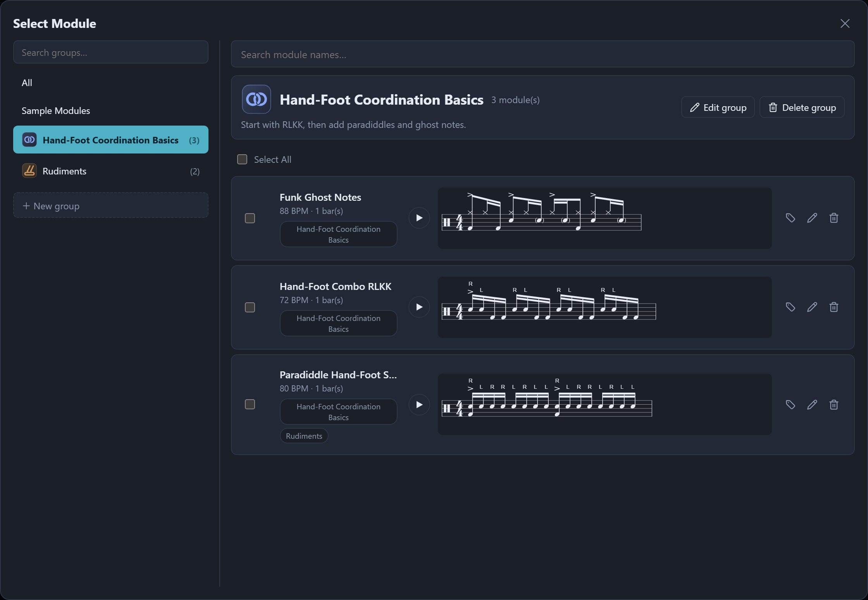The image size is (868, 600).
Task: Click the Funk Ghost Notes title
Action: click(320, 197)
